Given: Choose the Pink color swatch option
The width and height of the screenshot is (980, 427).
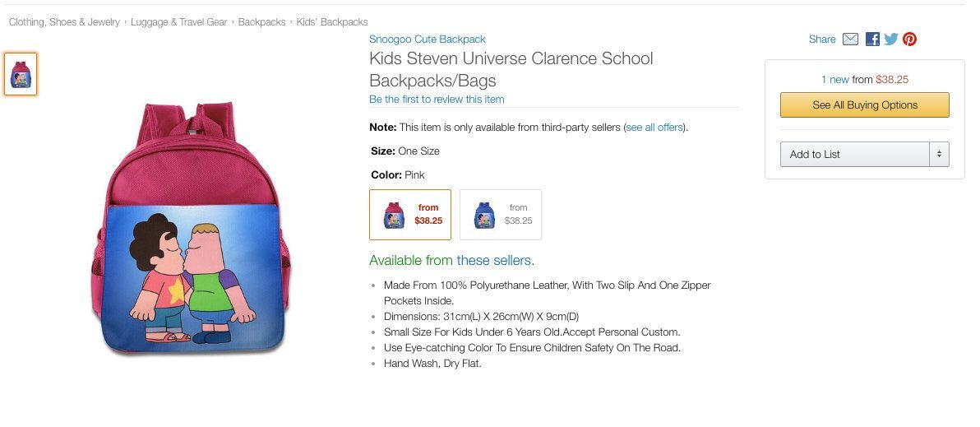Looking at the screenshot, I should pyautogui.click(x=410, y=215).
